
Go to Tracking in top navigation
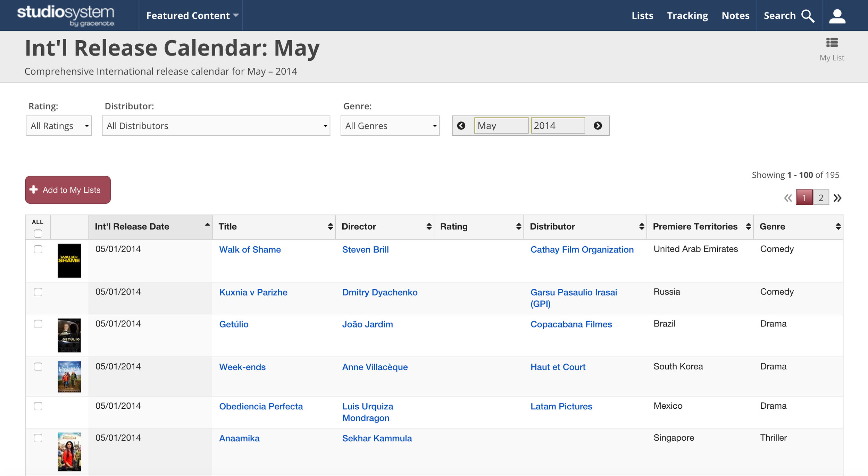click(x=687, y=16)
